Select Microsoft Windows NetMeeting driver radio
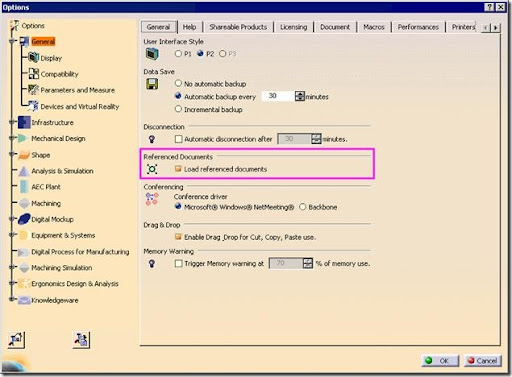 [178, 207]
